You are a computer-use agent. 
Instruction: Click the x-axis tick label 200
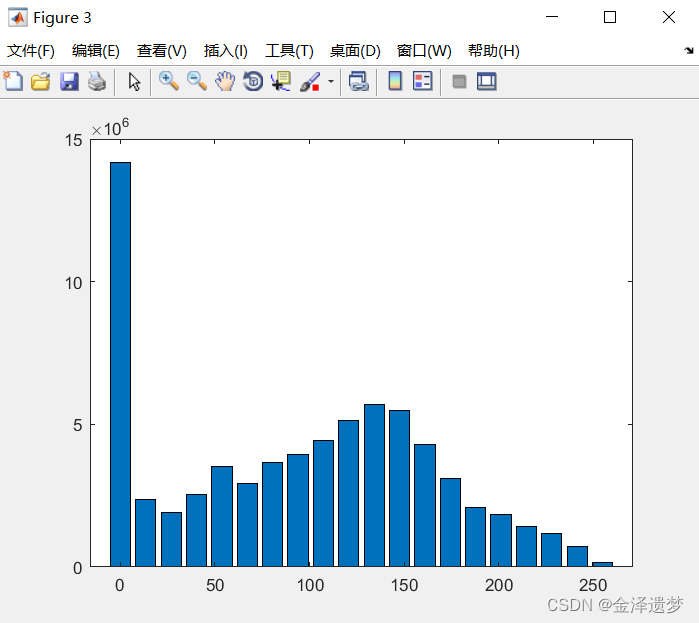[499, 585]
